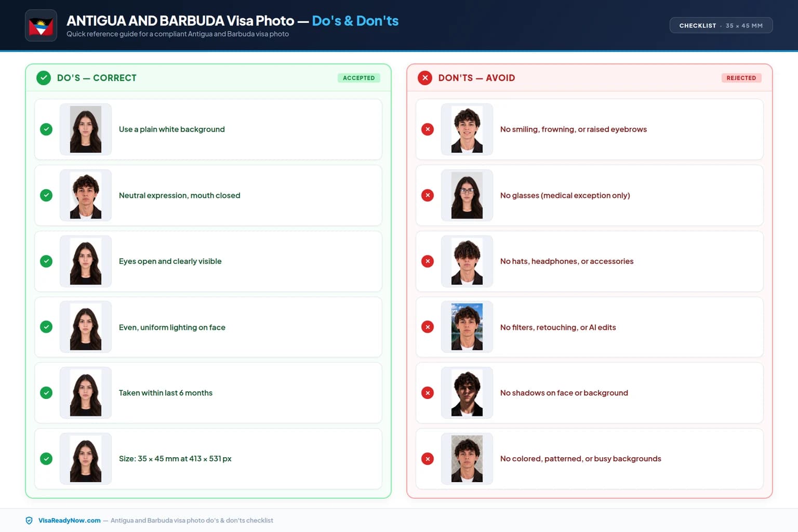Click the text 'Even, uniform lighting on face'

tap(172, 327)
